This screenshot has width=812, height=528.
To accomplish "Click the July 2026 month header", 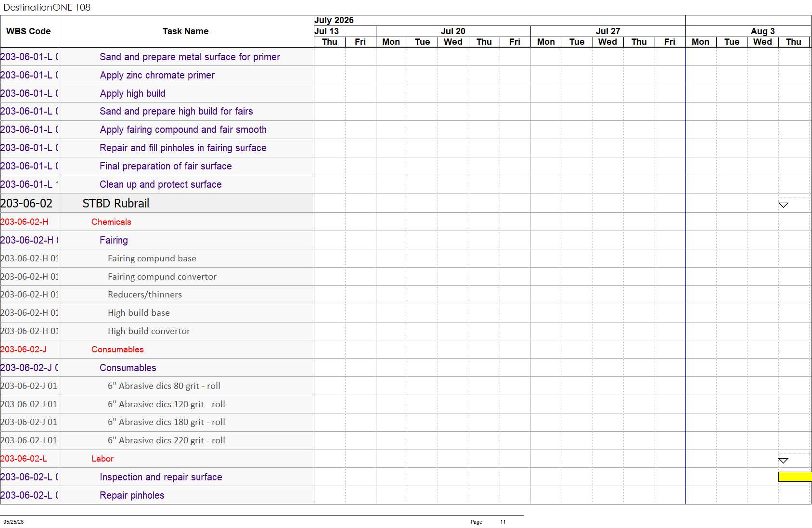I will pos(334,20).
